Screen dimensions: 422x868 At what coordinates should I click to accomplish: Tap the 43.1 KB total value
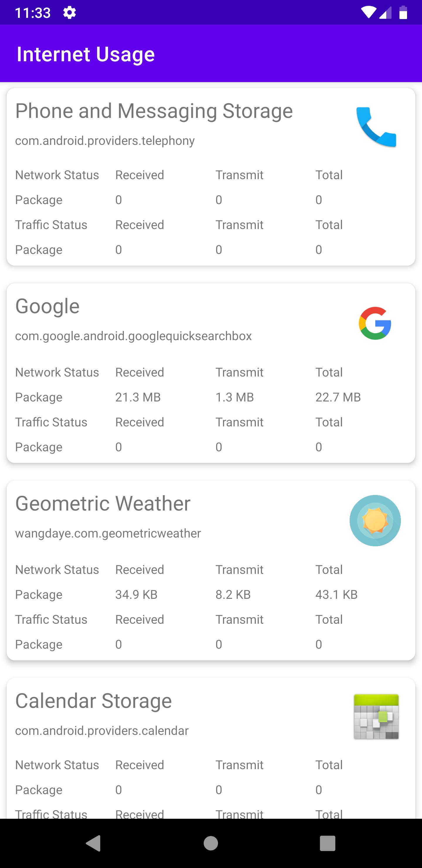pos(336,595)
